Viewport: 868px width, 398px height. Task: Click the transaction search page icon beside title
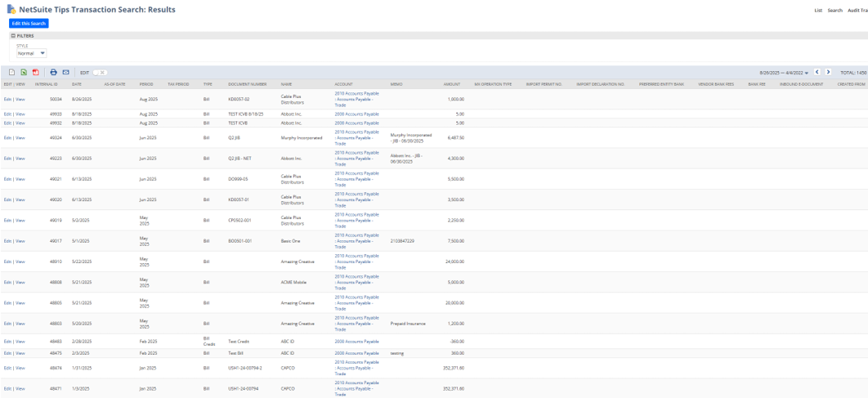click(x=11, y=10)
